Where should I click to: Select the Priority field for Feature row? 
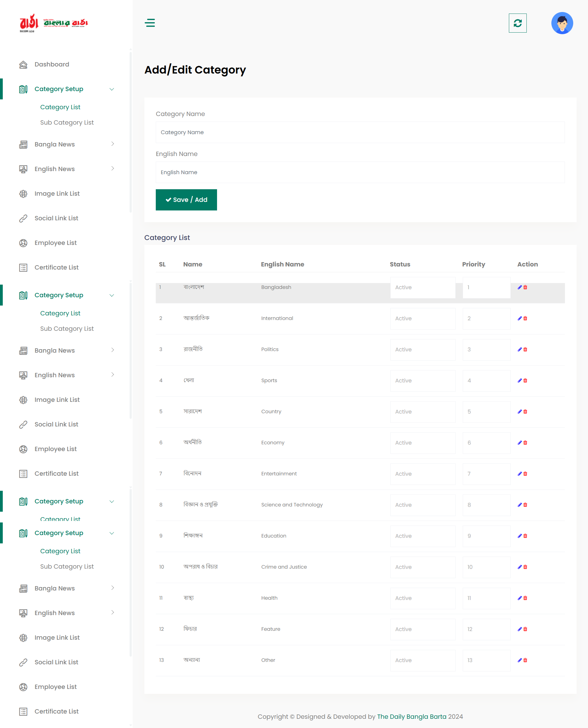click(x=486, y=629)
